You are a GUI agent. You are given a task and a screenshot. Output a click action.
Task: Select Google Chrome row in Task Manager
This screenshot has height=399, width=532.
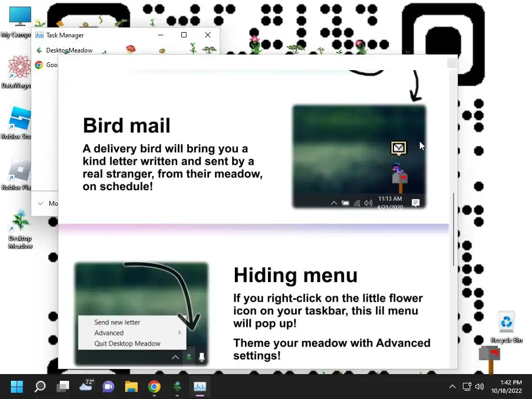46,65
